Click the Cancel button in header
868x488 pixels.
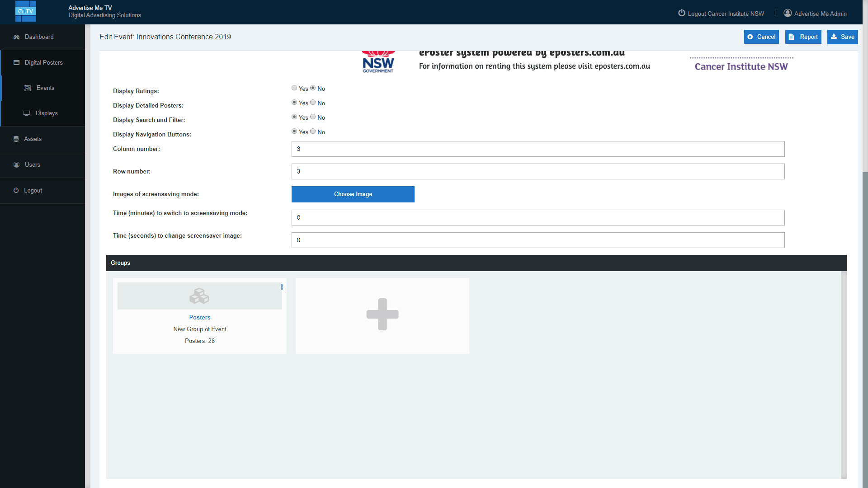[761, 37]
